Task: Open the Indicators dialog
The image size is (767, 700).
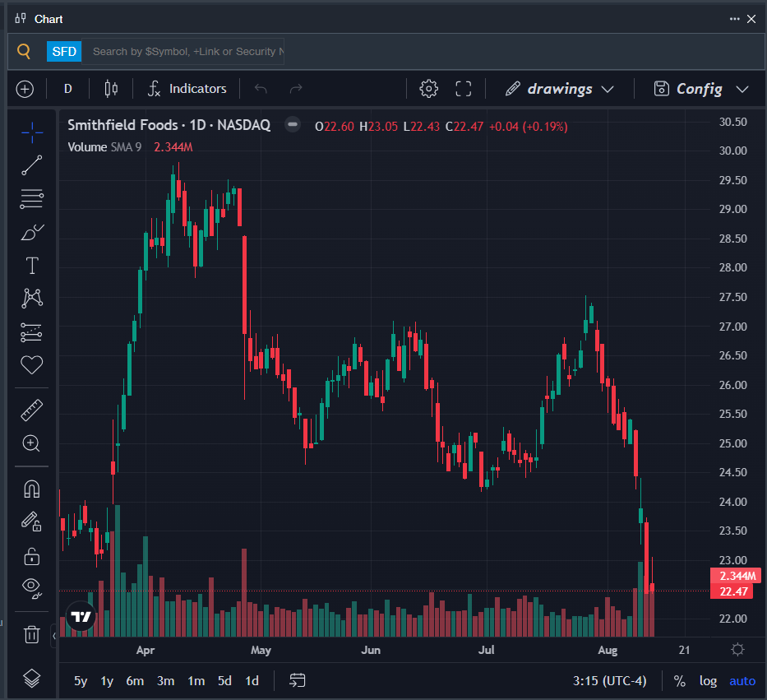Action: pos(187,89)
